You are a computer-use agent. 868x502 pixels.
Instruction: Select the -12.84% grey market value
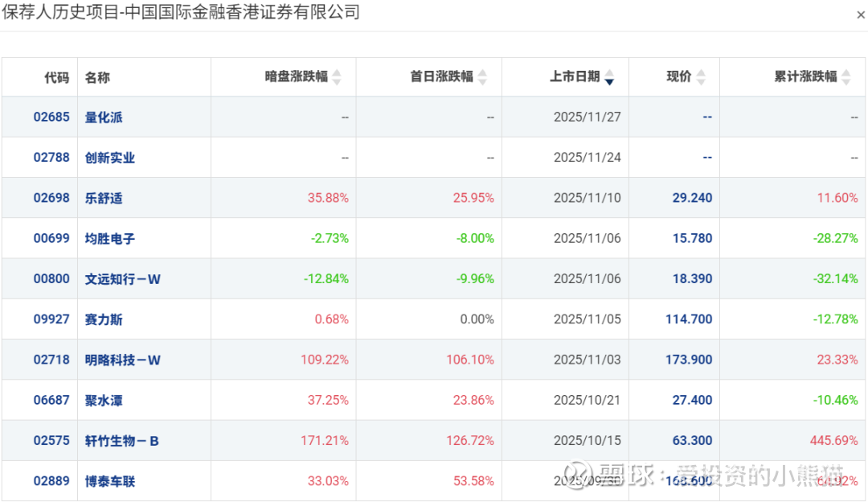pyautogui.click(x=326, y=278)
